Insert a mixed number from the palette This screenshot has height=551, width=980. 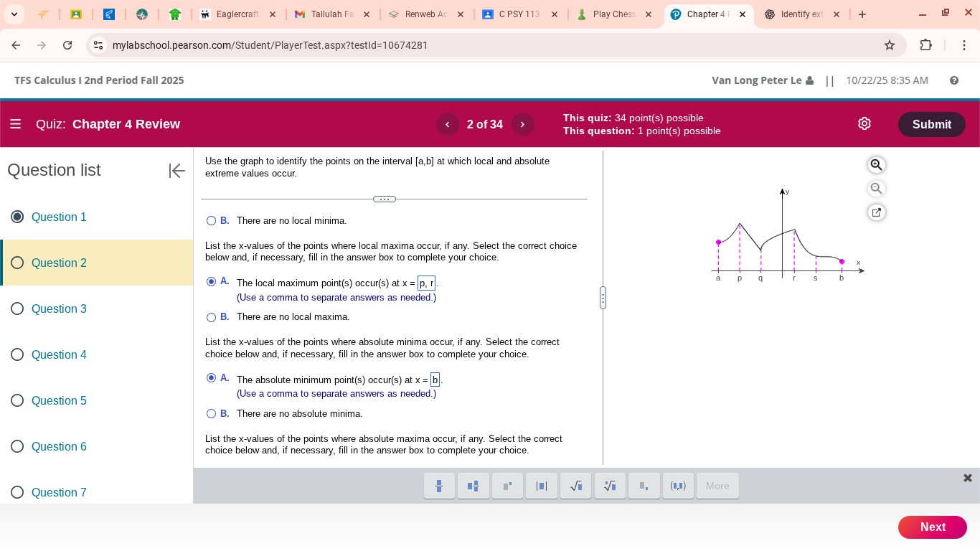[x=473, y=486]
